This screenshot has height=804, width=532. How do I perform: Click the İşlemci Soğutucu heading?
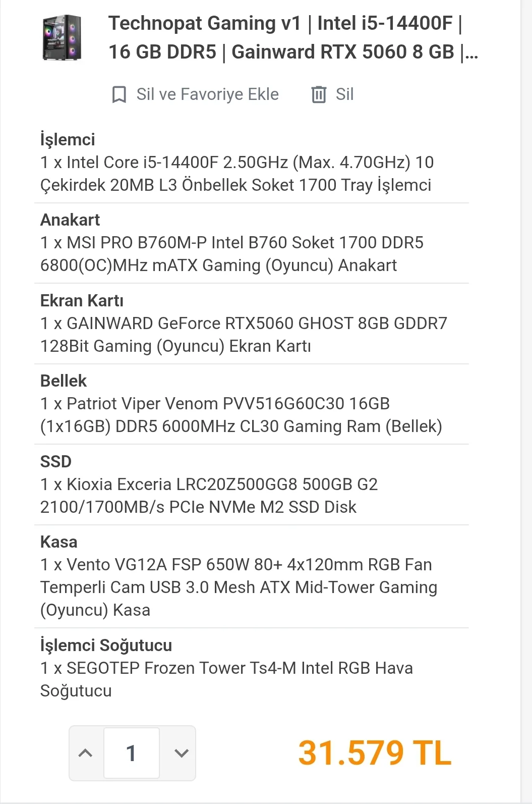(106, 646)
